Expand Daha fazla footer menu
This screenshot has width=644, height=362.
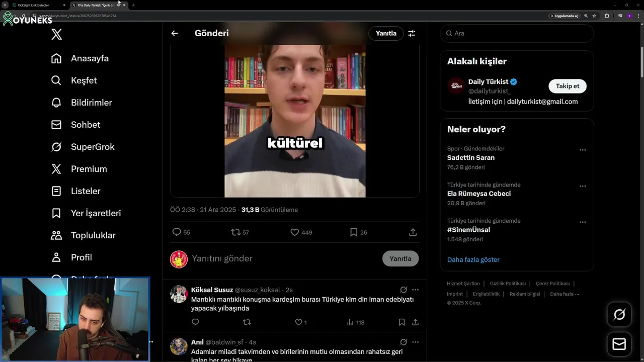[x=565, y=294]
